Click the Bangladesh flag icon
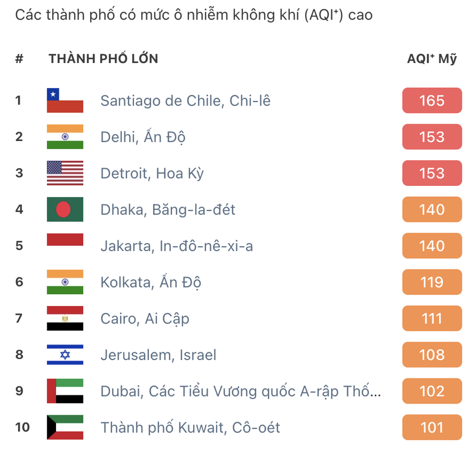Viewport: 476px width, 454px height. (65, 209)
